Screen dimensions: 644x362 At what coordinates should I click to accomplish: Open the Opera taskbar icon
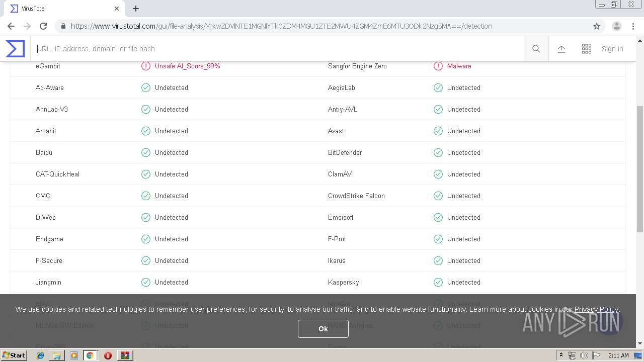click(108, 355)
